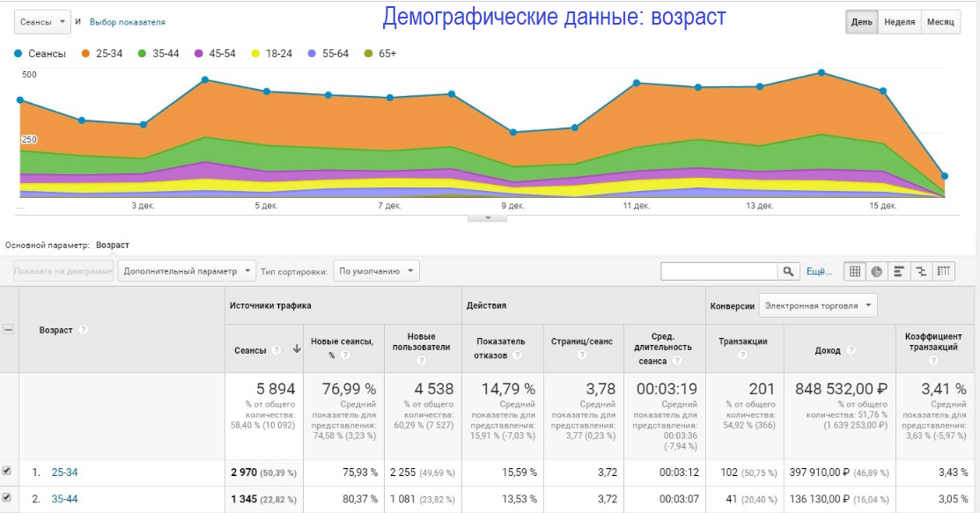Click the Выбор показателя link
The height and width of the screenshot is (513, 980).
point(128,22)
